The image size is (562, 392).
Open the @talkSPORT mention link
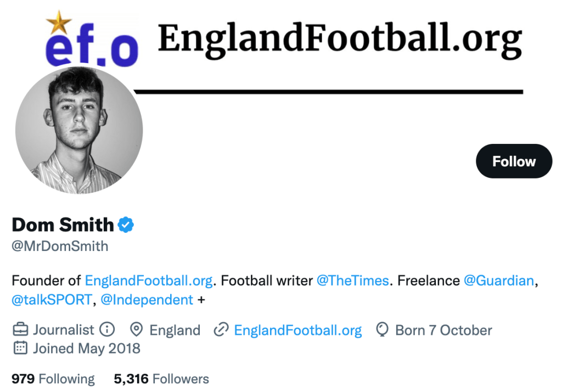click(52, 300)
